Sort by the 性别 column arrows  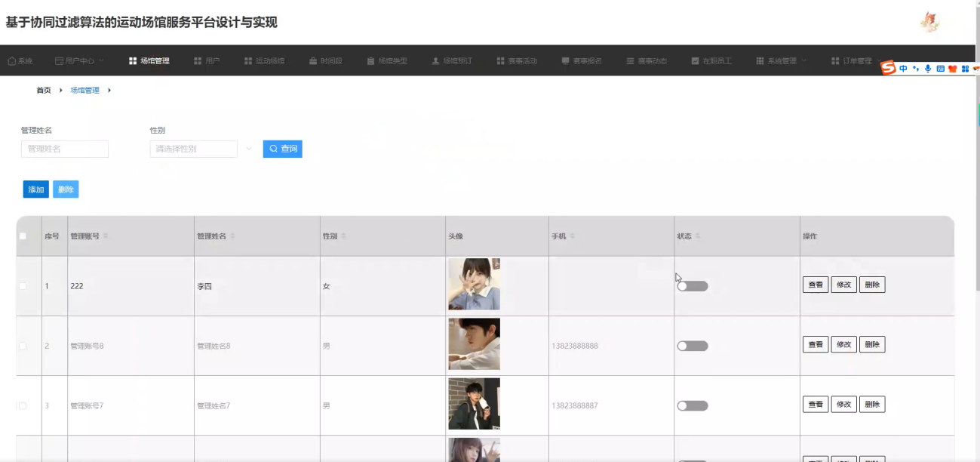pos(343,236)
